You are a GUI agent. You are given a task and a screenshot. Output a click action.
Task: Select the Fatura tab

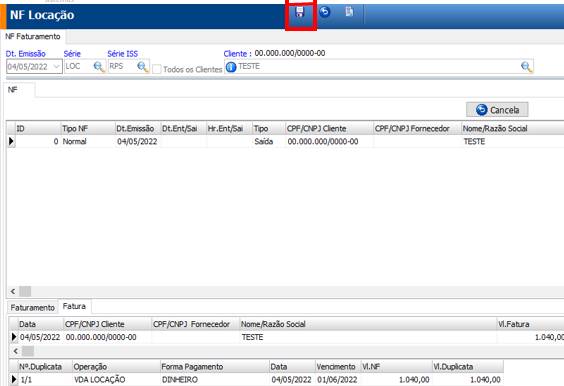coord(74,306)
